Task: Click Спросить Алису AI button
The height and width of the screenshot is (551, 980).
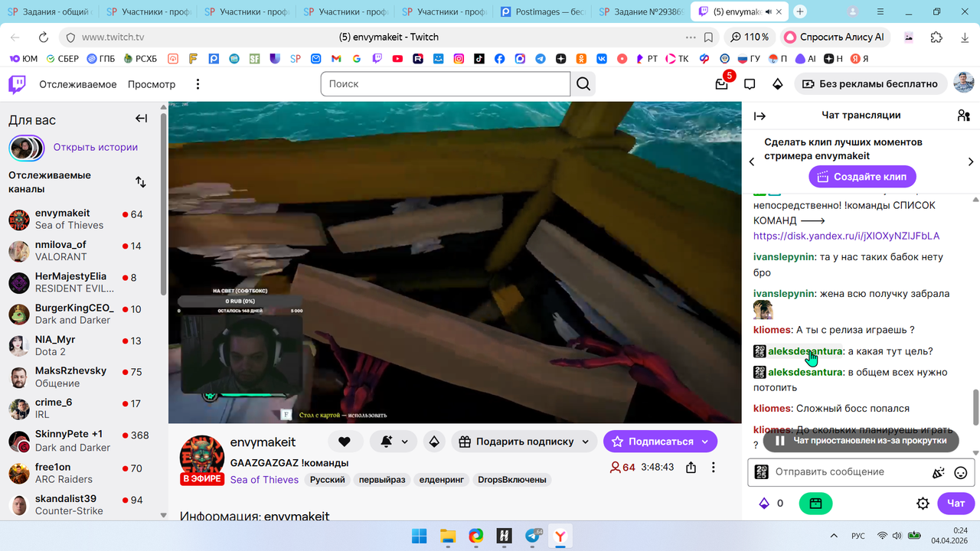Action: click(835, 37)
